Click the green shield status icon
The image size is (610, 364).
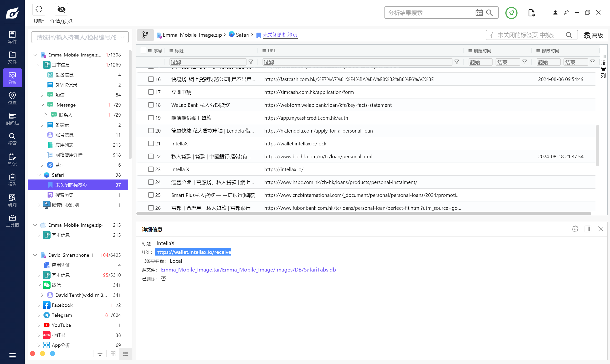pos(511,13)
